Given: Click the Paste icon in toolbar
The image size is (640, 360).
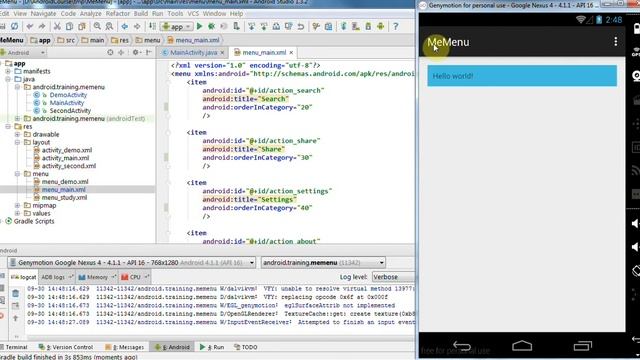Looking at the screenshot, I should pyautogui.click(x=82, y=27).
